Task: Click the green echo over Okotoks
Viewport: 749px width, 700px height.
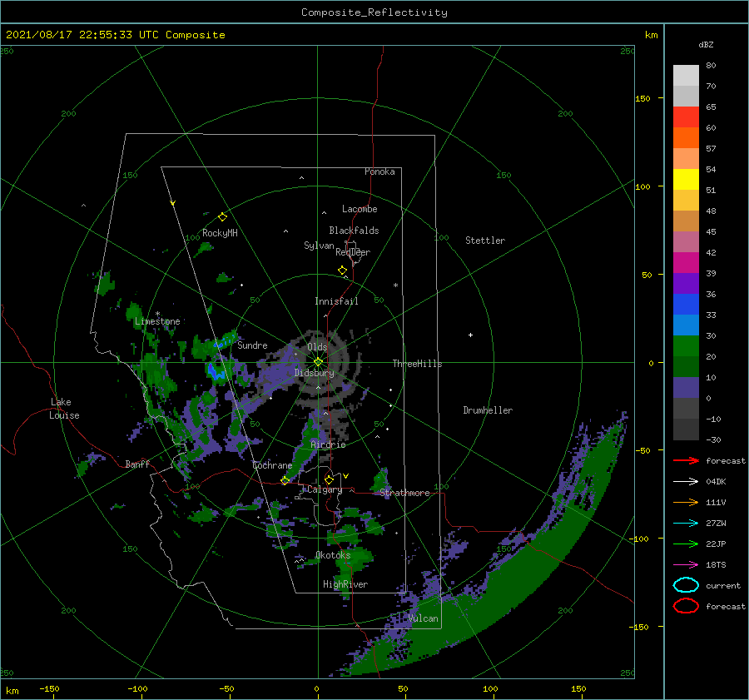Action: [x=355, y=558]
